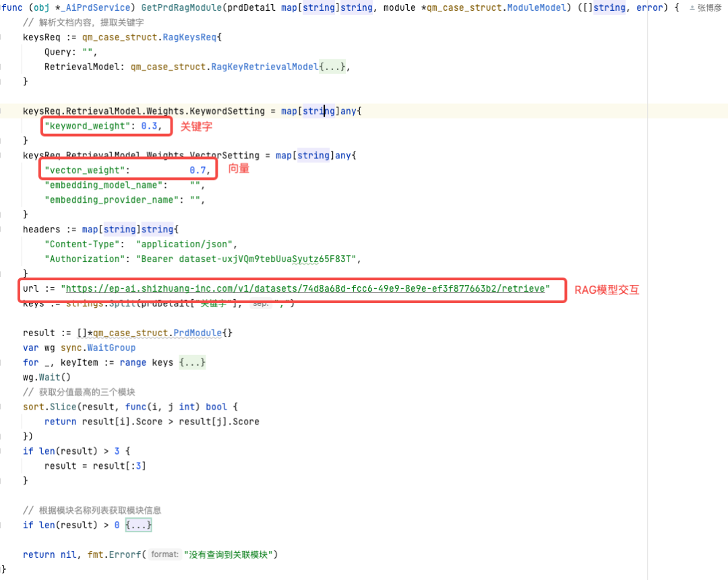Image resolution: width=728 pixels, height=580 pixels.
Task: Click the 'format:' parameter inlay hint
Action: [165, 554]
